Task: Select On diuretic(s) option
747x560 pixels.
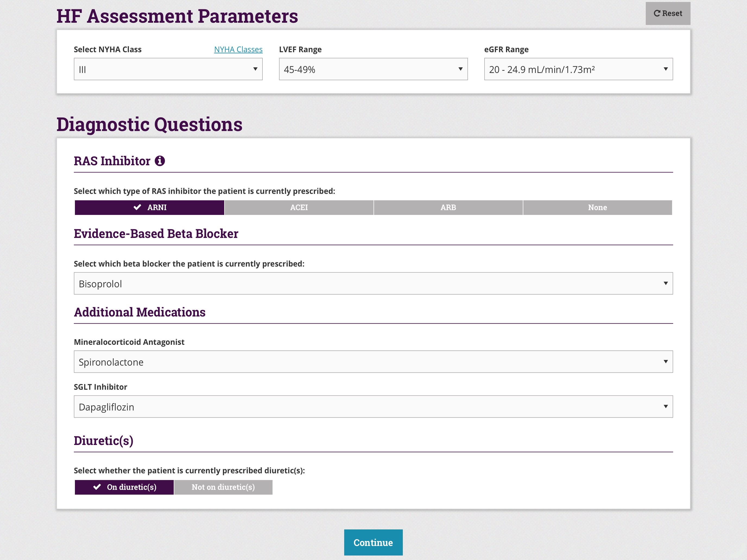Action: coord(124,487)
